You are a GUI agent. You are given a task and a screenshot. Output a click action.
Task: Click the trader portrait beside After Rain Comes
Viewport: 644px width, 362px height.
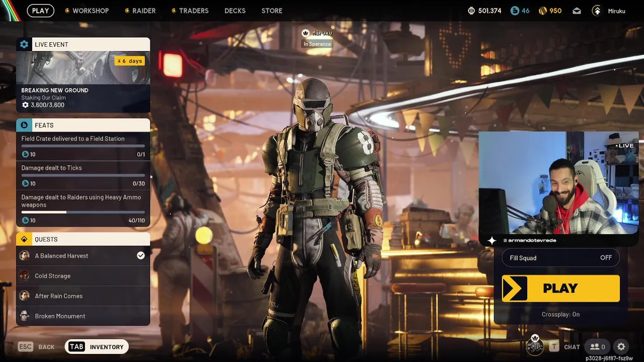[24, 296]
